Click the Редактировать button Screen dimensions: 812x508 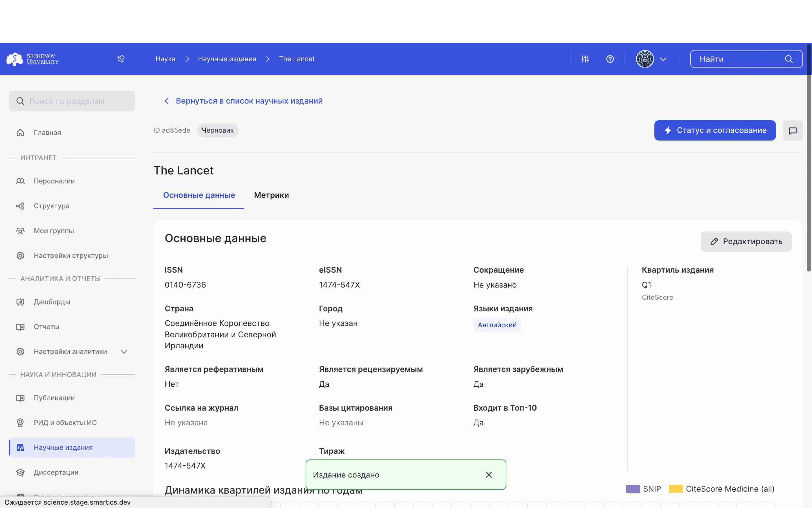coord(746,242)
